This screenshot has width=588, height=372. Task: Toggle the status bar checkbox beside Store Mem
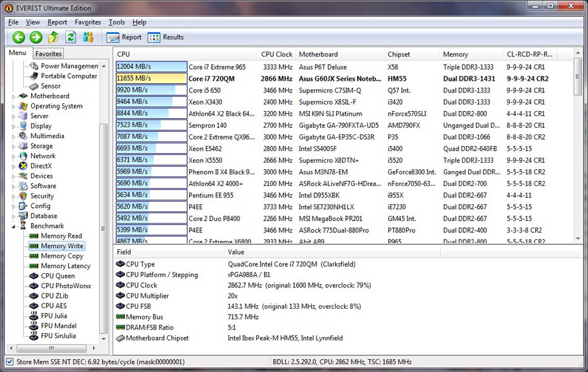(x=10, y=362)
